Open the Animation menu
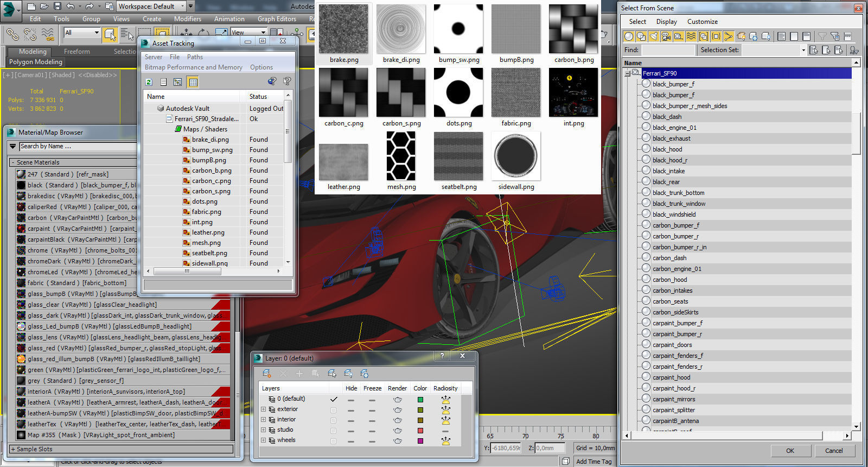868x467 pixels. point(229,19)
